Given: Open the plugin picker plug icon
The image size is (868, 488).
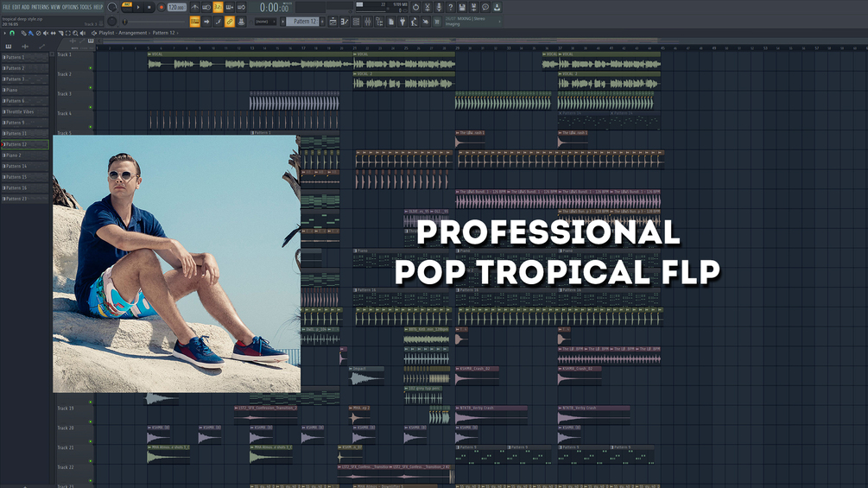Looking at the screenshot, I should click(402, 22).
